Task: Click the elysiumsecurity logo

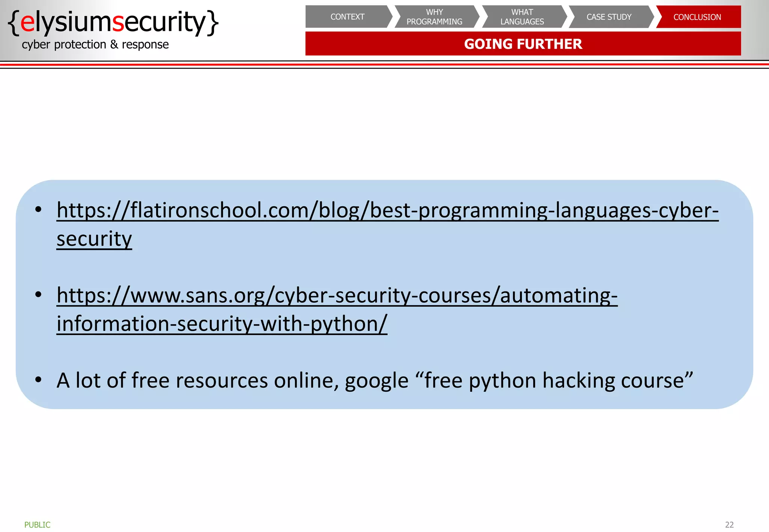Action: (113, 22)
